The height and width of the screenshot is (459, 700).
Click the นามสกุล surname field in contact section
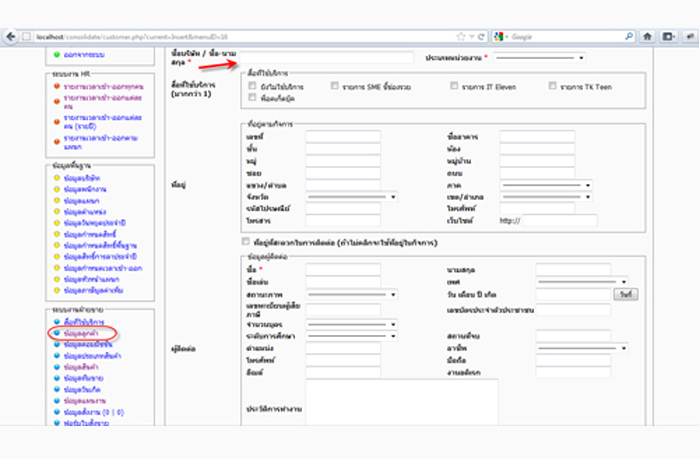tap(573, 270)
